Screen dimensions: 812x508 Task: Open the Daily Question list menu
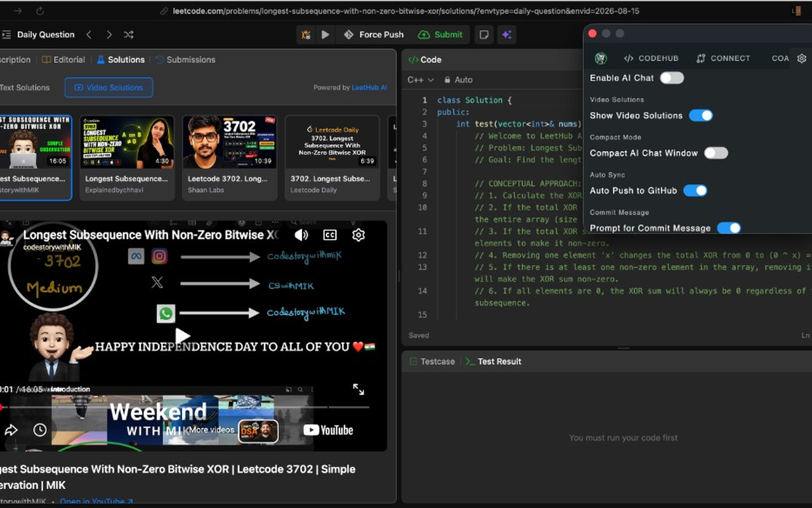point(39,35)
